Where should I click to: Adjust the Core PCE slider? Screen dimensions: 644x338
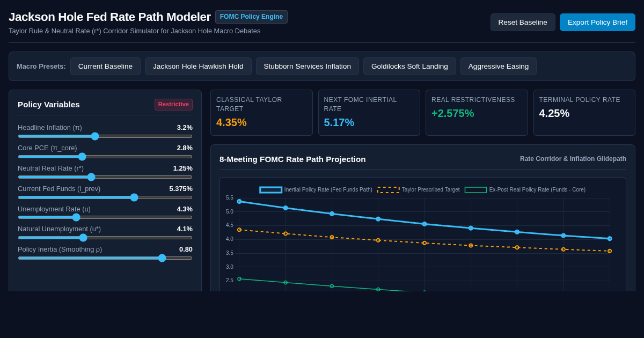(x=105, y=157)
